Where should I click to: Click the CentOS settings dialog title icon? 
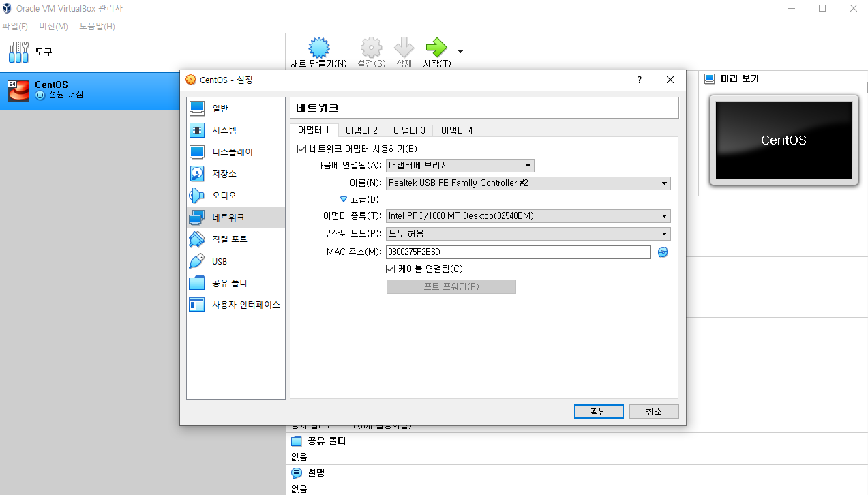[x=191, y=80]
